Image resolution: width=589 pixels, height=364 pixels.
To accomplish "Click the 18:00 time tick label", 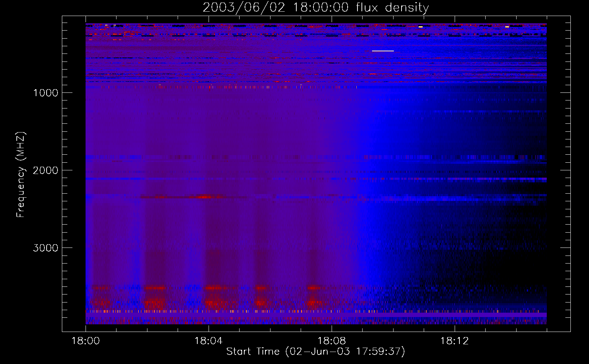I will 86,341.
